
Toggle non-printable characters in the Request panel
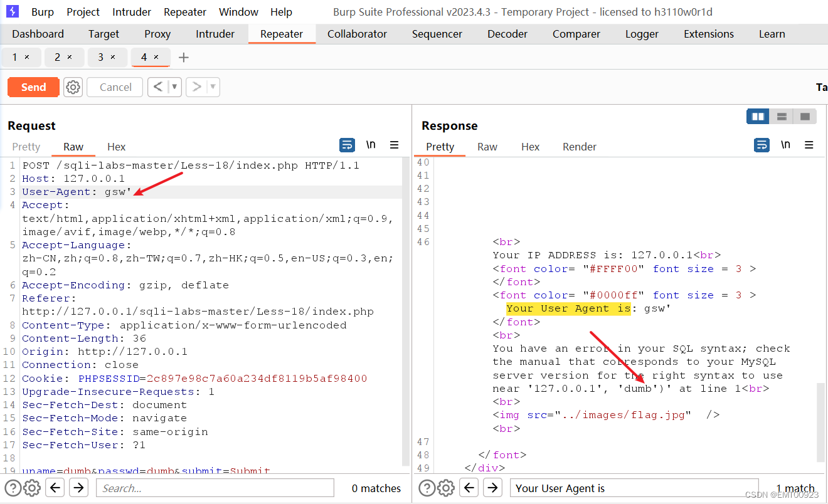tap(371, 145)
